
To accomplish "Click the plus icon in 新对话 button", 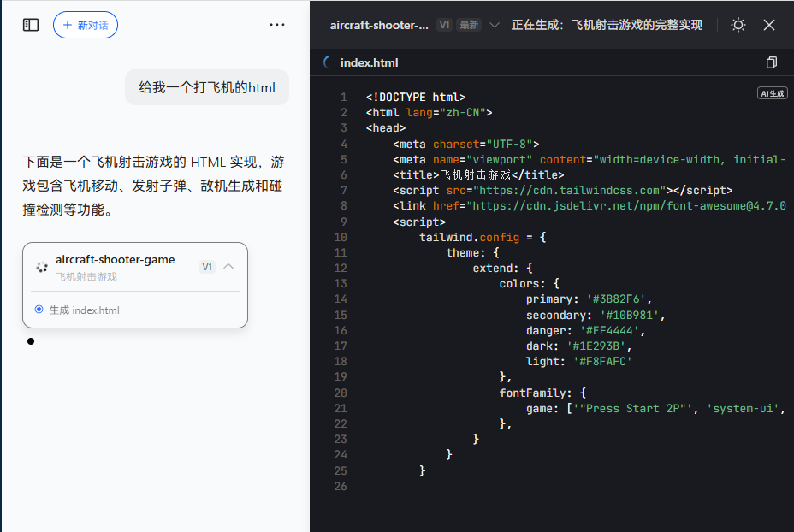I will (x=67, y=25).
